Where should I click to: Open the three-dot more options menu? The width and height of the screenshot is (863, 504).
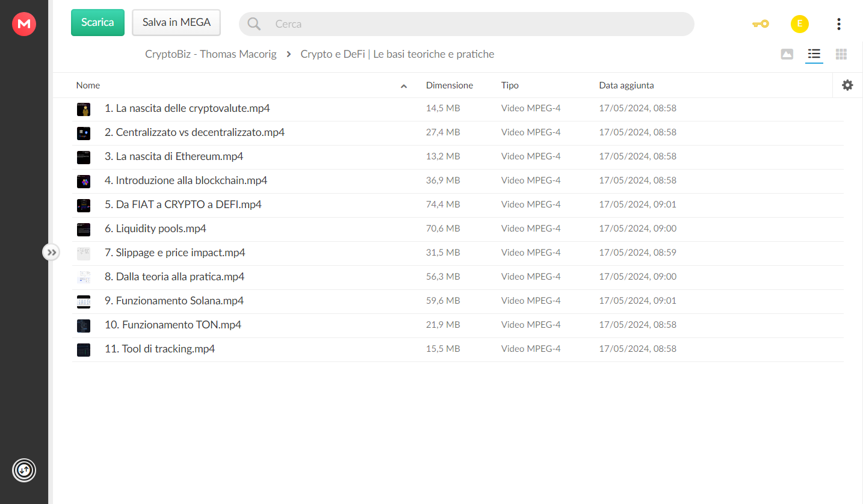(x=838, y=24)
